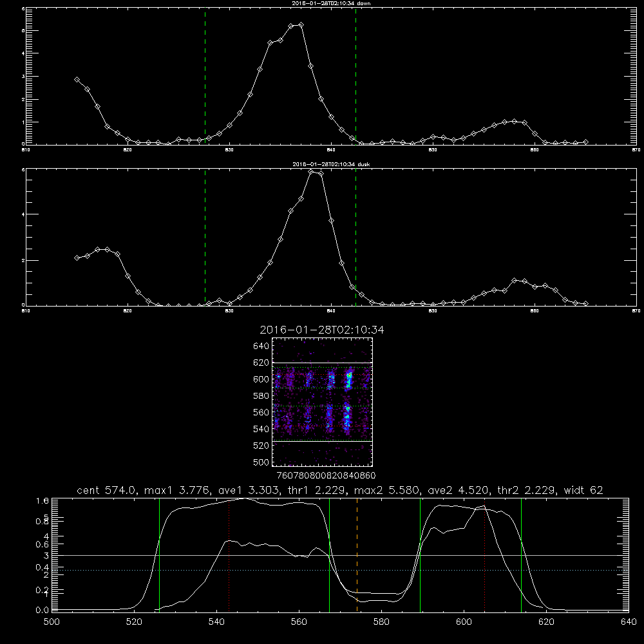Screen dimensions: 644x644
Task: Click the first diamond data point of the dusk curve
Action: coord(77,258)
